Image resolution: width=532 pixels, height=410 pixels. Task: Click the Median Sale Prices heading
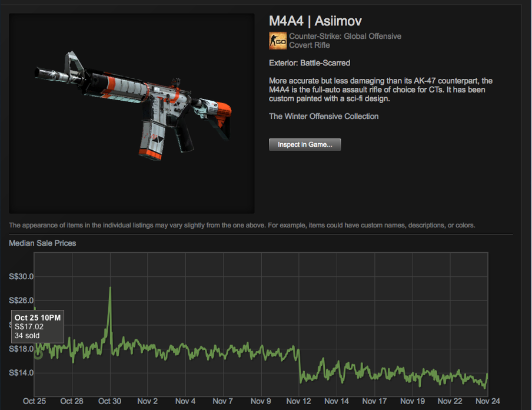coord(42,243)
